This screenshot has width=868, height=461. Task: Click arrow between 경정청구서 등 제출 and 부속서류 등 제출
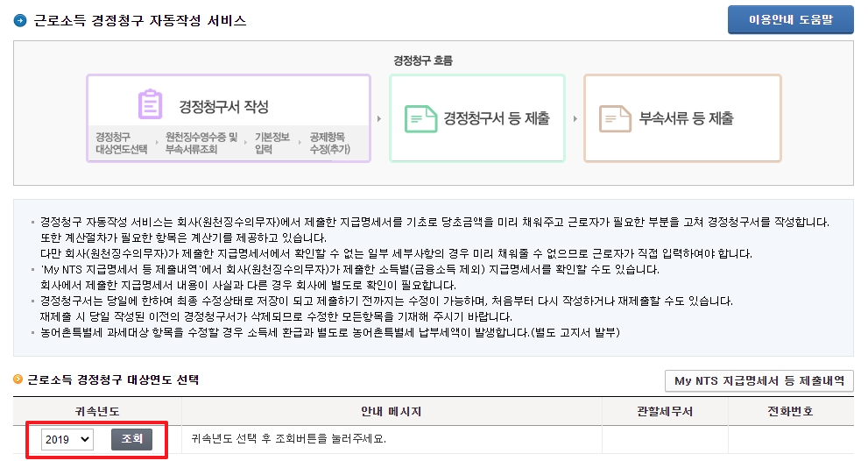pos(575,118)
